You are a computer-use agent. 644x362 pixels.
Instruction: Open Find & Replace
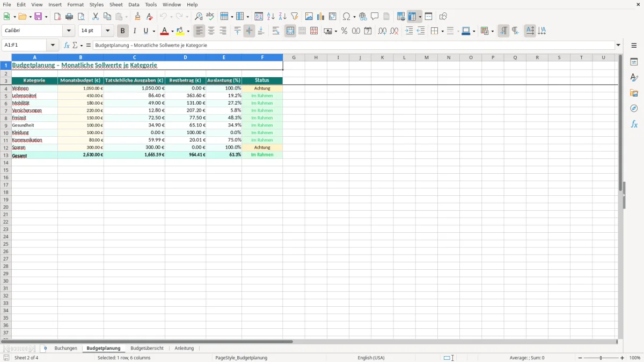point(199,17)
